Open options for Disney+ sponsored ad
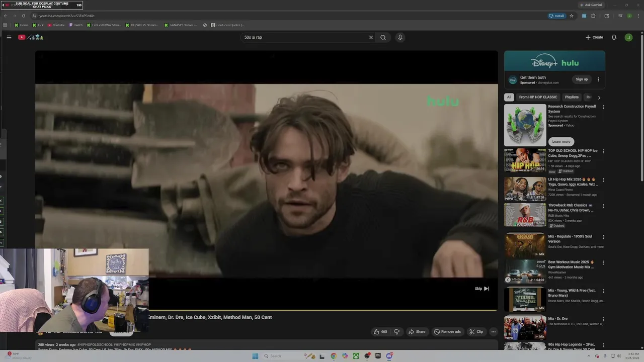The image size is (644, 362). click(x=598, y=79)
